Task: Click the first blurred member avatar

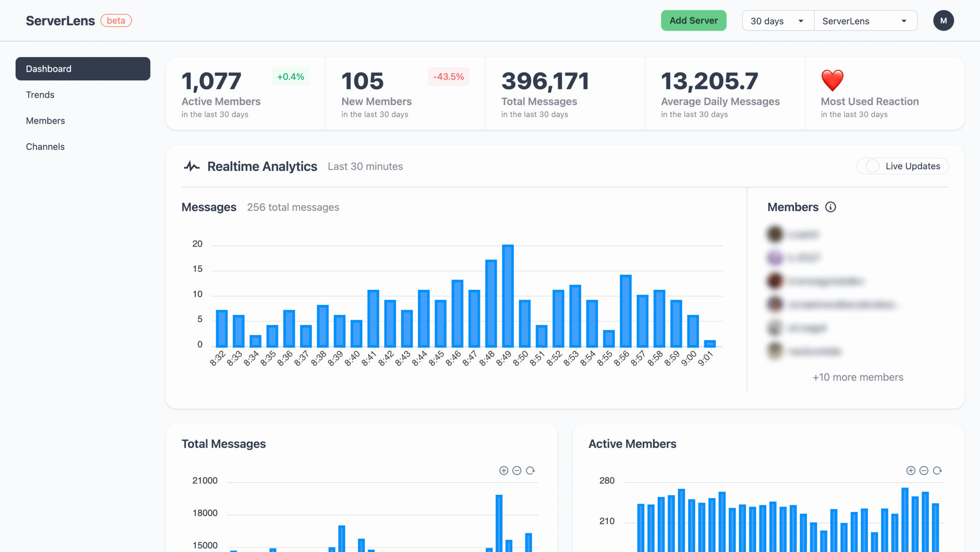Action: 775,234
